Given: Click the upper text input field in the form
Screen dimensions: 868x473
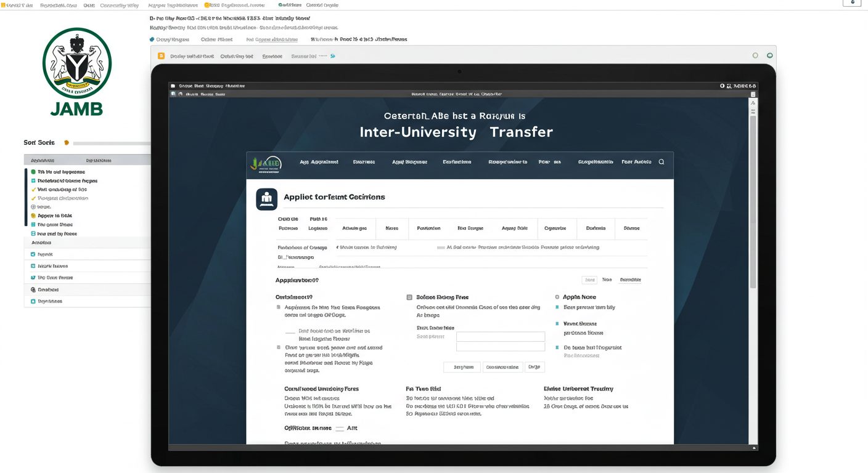Looking at the screenshot, I should (501, 337).
